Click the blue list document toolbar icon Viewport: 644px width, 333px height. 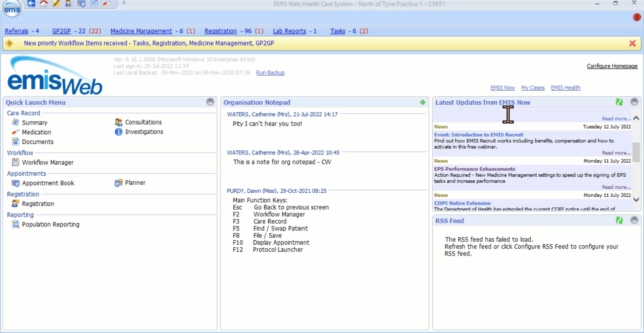coord(94,4)
